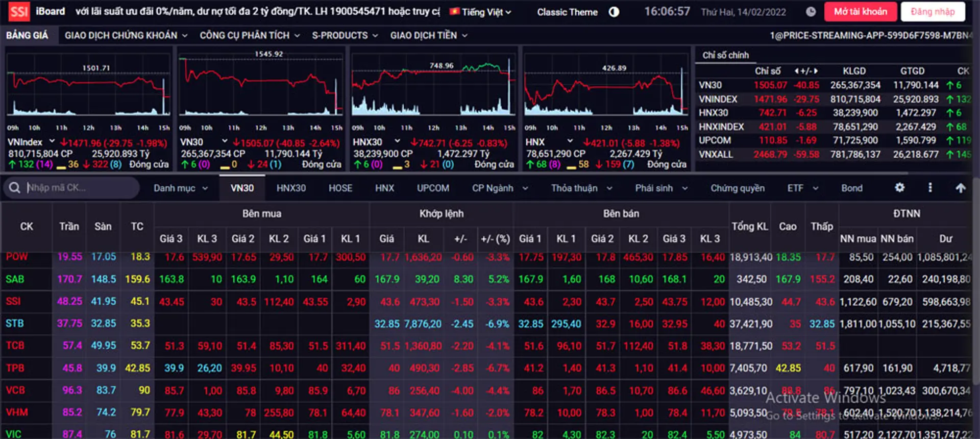
Task: Expand Thỏa thuận dropdown
Action: point(581,188)
